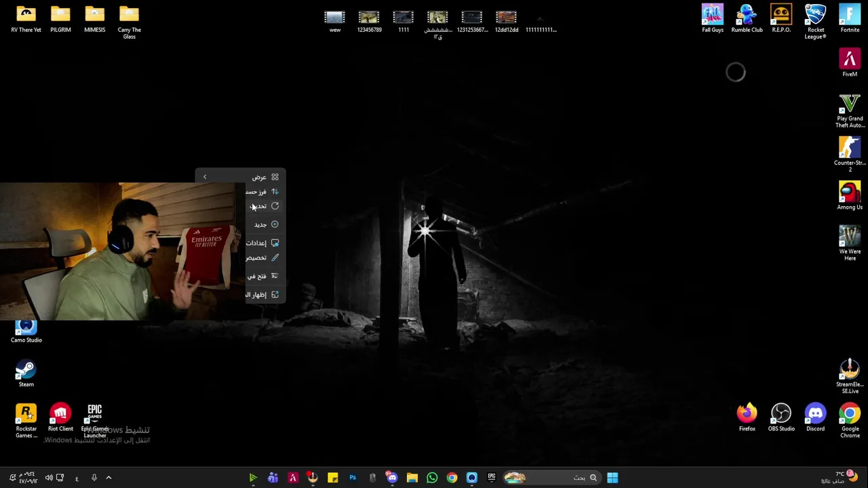Open Riot Client desktop shortcut

tap(60, 418)
